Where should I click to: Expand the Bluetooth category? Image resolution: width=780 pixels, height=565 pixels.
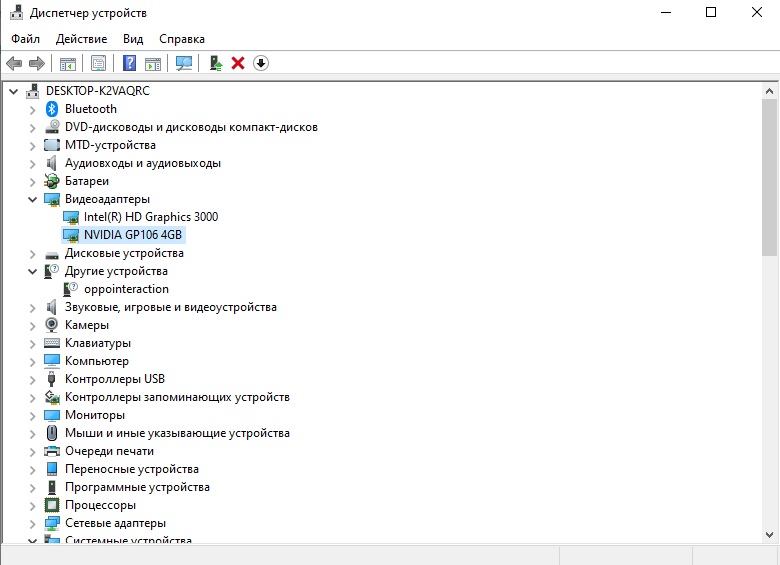pyautogui.click(x=32, y=109)
